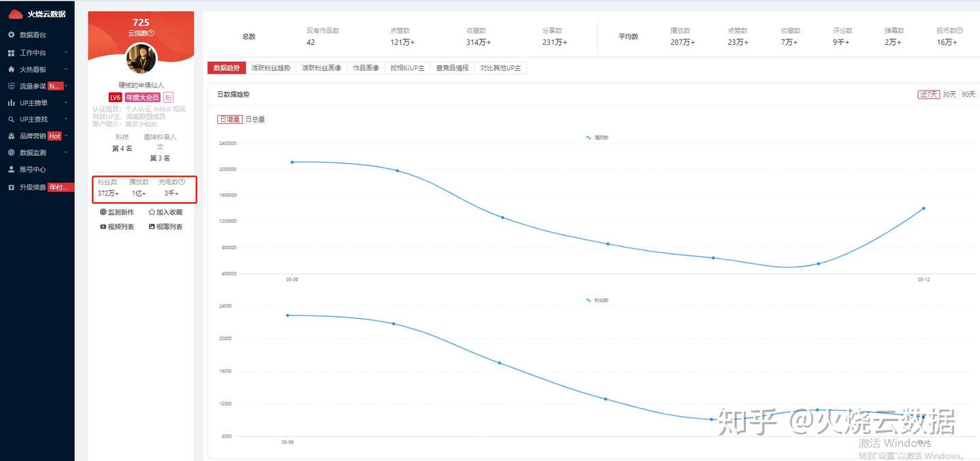The width and height of the screenshot is (980, 461).
Task: Click the 趣味科普人文 第 3 名 ranking
Action: (x=160, y=148)
